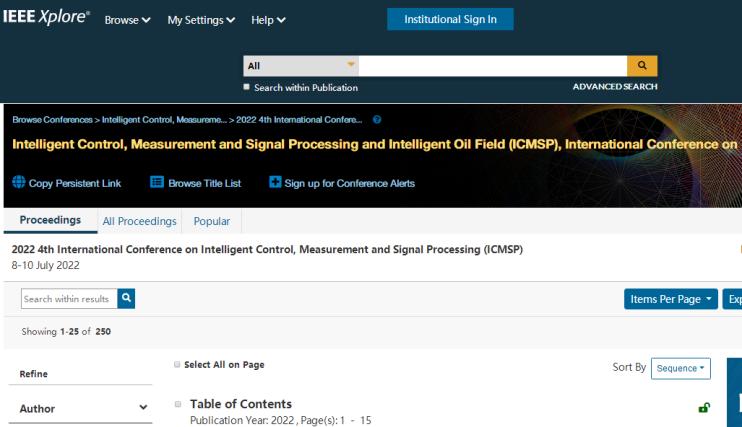
Task: Click the help question mark icon in breadcrumb
Action: [x=376, y=121]
